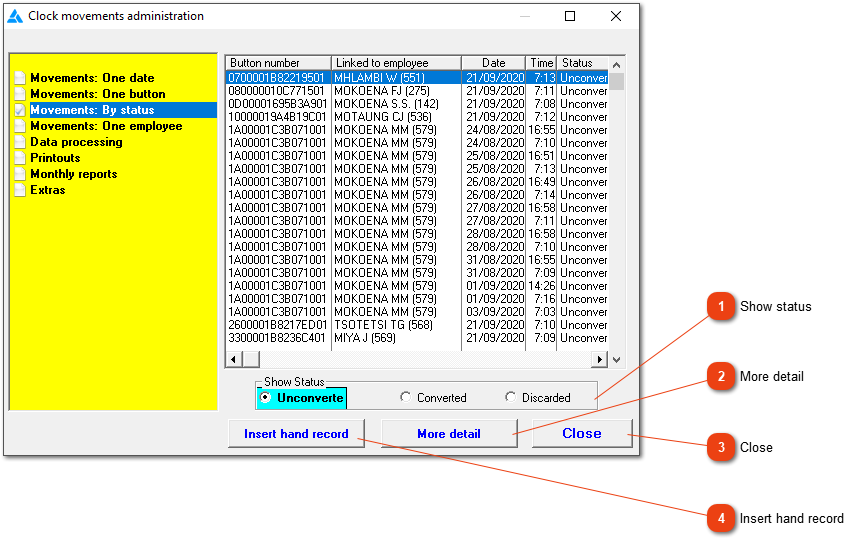Open Movements: One button view
The image size is (860, 543).
point(98,94)
